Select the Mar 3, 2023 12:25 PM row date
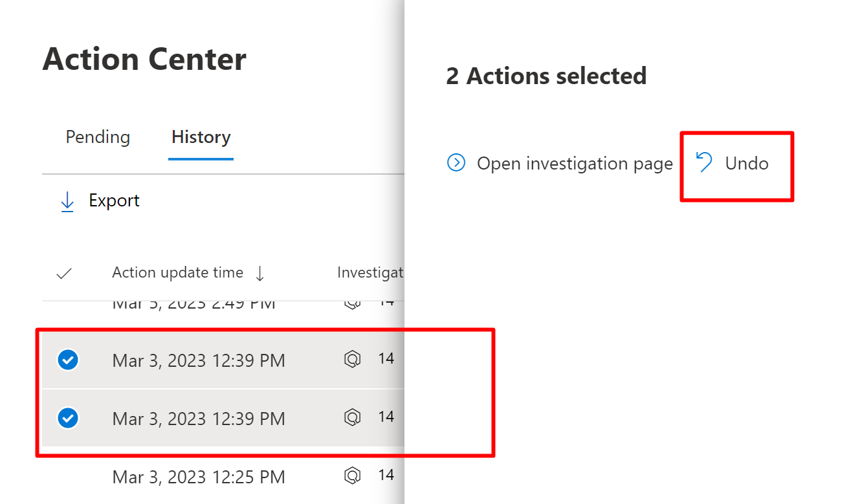Viewport: 849px width, 504px height. tap(199, 477)
